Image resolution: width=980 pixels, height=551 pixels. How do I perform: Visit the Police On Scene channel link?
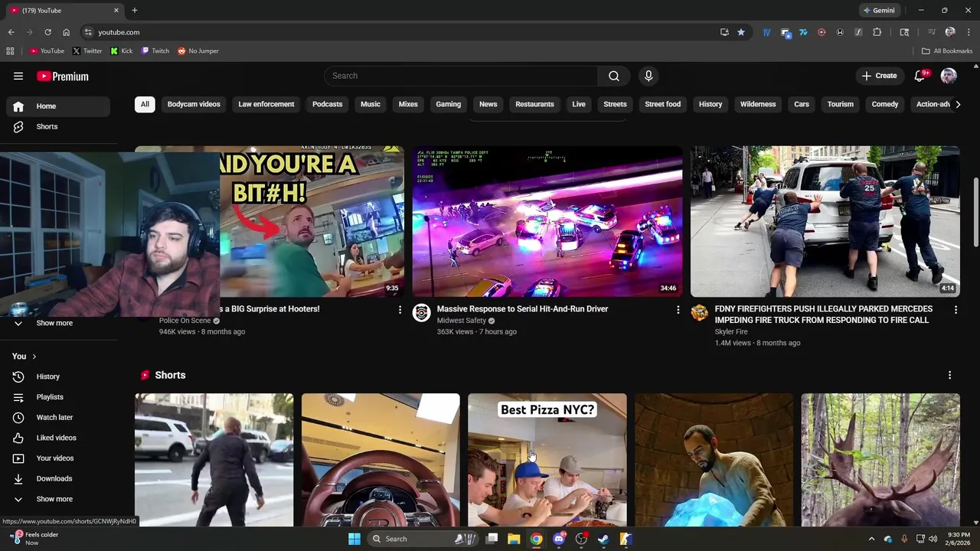[185, 321]
